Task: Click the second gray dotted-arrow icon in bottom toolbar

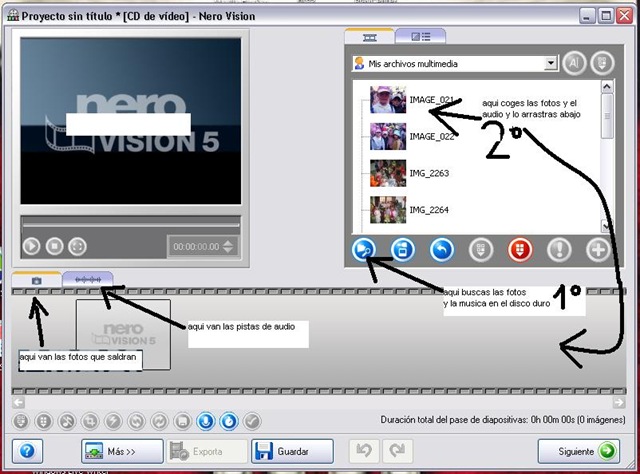Action: 44,421
